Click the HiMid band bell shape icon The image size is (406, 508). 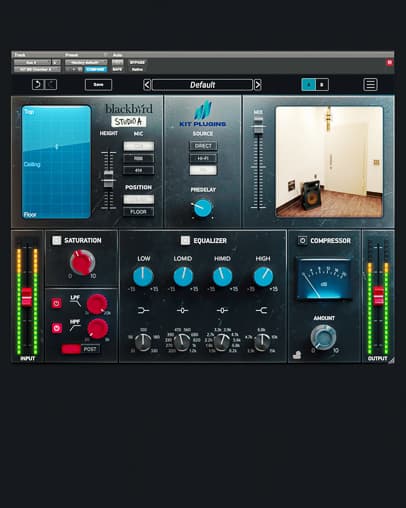(222, 311)
